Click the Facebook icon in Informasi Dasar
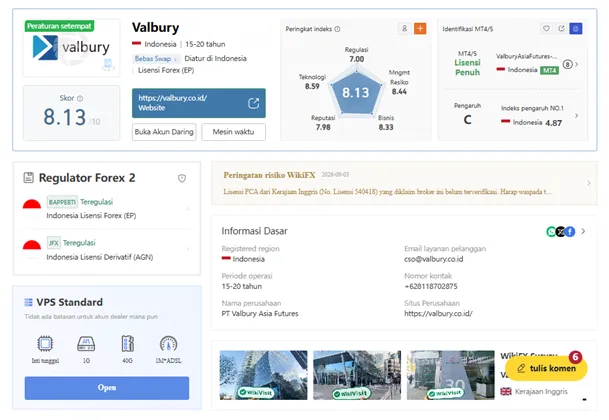The height and width of the screenshot is (420, 609). (x=570, y=232)
